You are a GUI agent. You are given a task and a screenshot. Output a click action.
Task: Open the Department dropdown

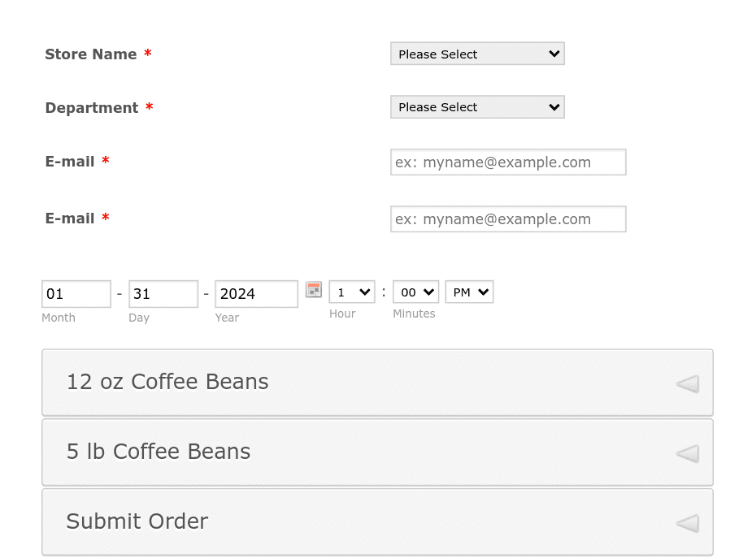(476, 106)
